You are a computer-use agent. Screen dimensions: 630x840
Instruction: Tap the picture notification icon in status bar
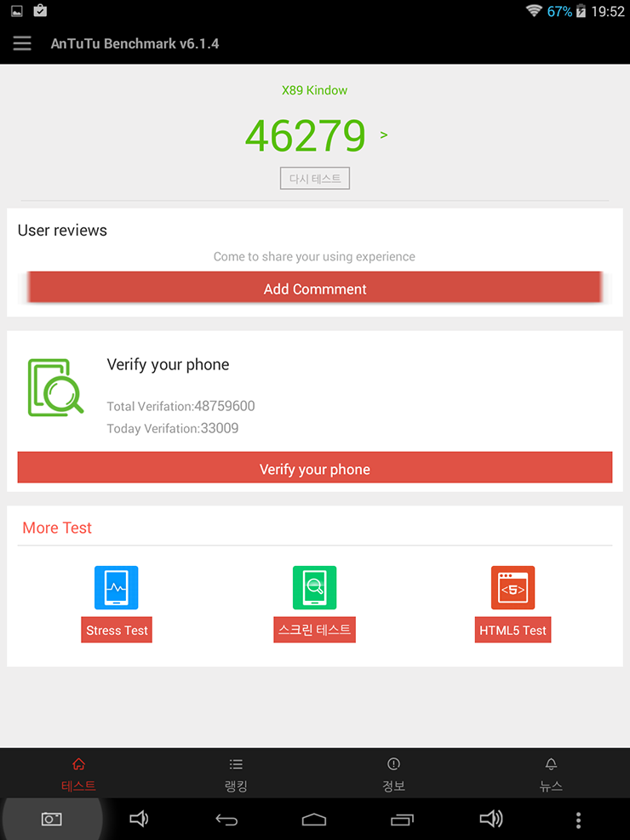pyautogui.click(x=17, y=11)
